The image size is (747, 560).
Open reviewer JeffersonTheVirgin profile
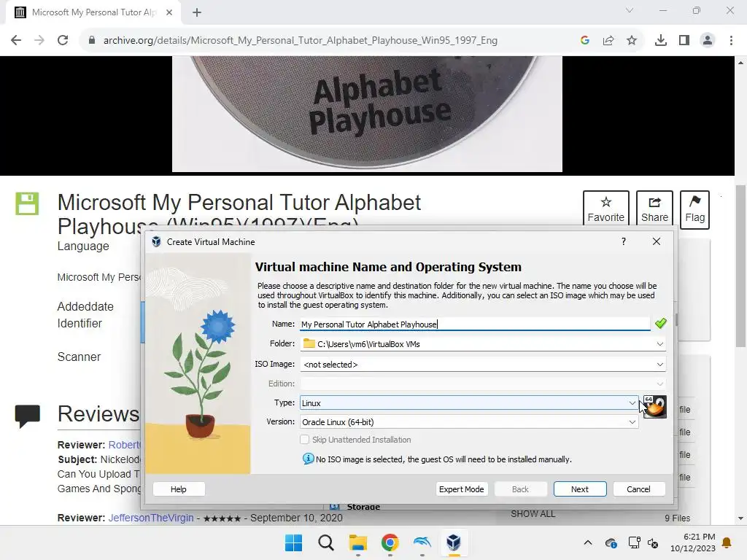pyautogui.click(x=150, y=518)
